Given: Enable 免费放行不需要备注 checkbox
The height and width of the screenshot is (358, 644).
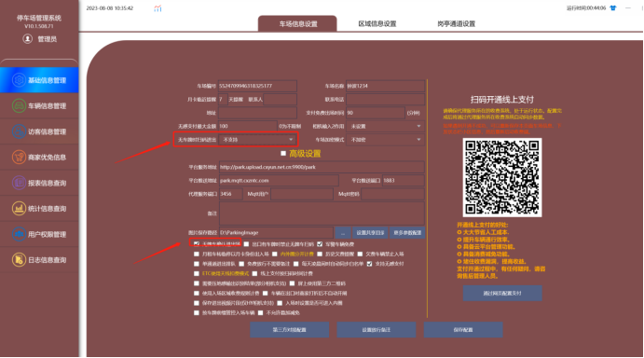Looking at the screenshot, I should coord(241,264).
